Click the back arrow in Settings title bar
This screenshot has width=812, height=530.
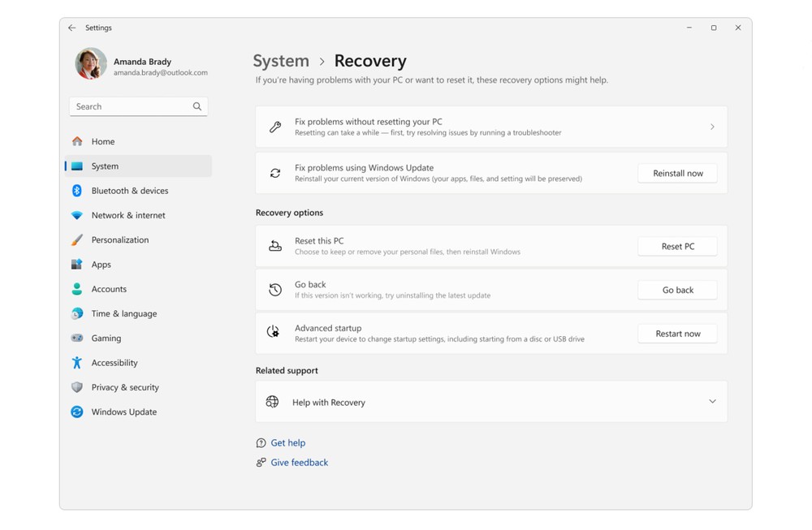(72, 28)
